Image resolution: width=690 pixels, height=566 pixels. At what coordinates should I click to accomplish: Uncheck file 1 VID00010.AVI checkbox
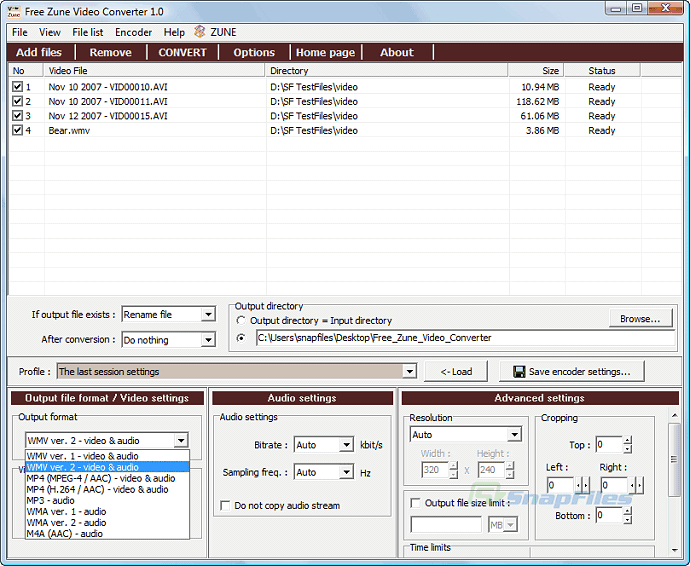[x=17, y=86]
